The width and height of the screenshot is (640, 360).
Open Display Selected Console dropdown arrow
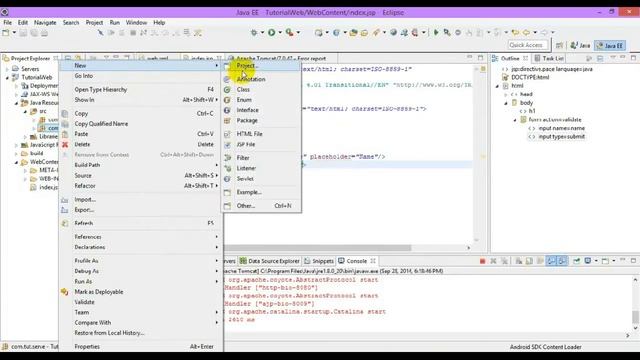596,261
